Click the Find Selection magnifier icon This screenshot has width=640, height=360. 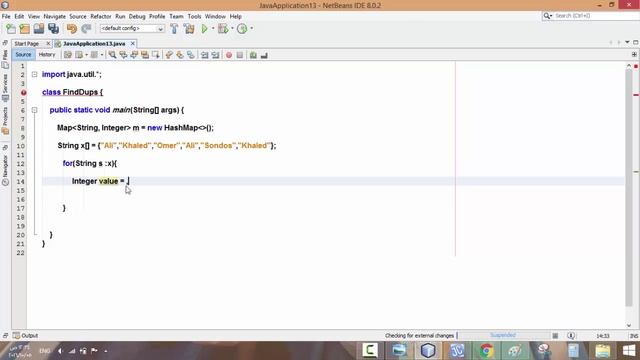[112, 55]
